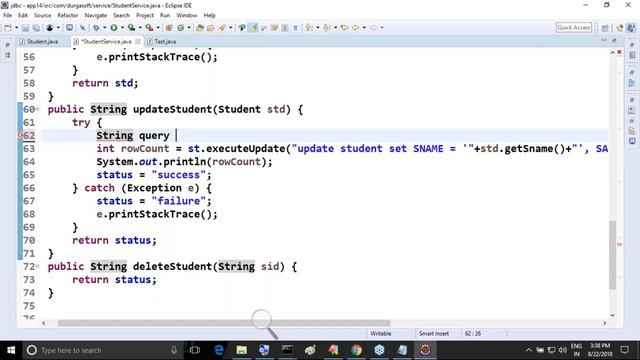Open the Window menu
Screen dimensions: 640x360
(187, 15)
